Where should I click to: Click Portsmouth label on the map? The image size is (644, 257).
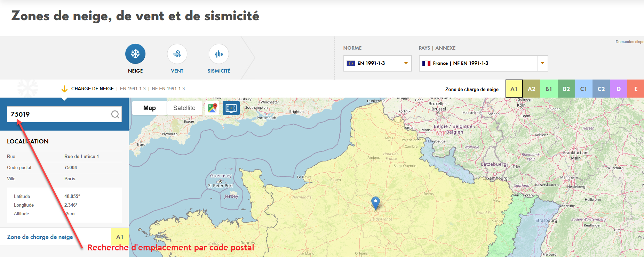(x=266, y=118)
